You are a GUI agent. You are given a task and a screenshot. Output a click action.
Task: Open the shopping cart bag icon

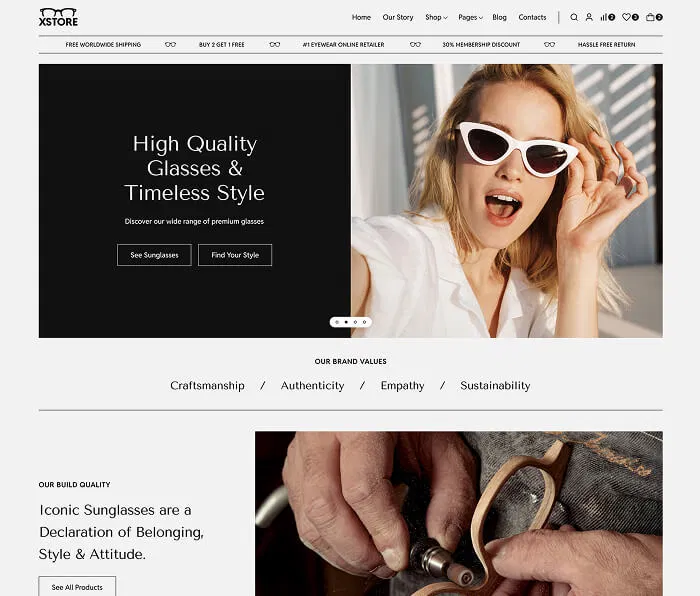coord(652,17)
